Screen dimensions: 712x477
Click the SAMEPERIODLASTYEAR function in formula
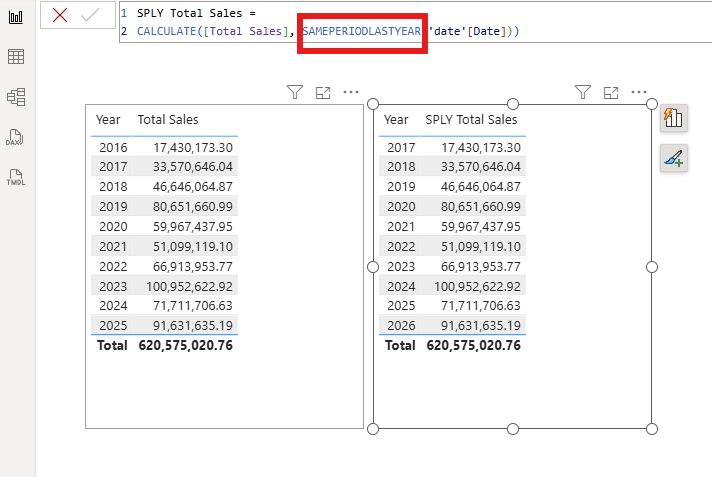[x=362, y=31]
